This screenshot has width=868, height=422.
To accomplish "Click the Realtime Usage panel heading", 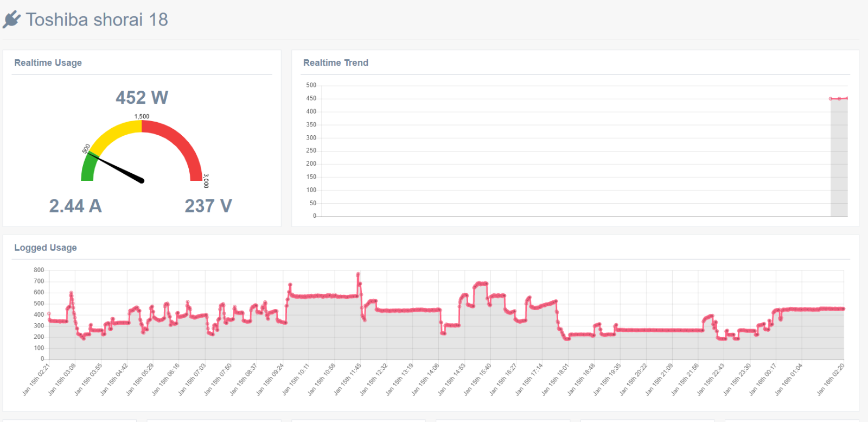I will click(x=48, y=62).
